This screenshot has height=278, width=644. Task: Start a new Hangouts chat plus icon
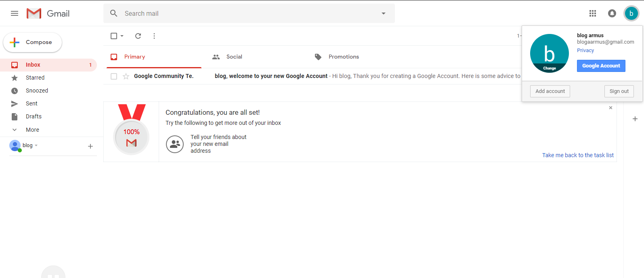point(90,146)
